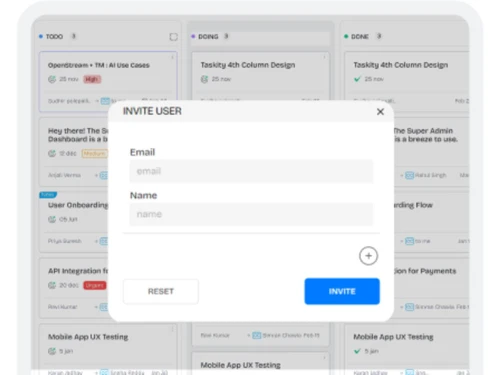Select the DOING column header label

(x=208, y=36)
